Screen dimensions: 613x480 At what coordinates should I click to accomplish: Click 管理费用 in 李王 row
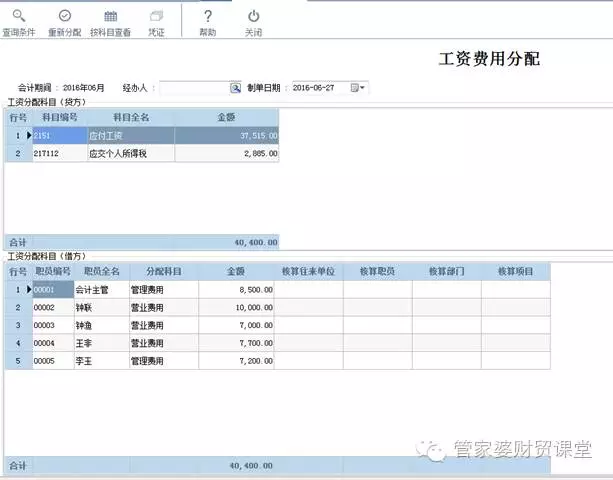(164, 361)
